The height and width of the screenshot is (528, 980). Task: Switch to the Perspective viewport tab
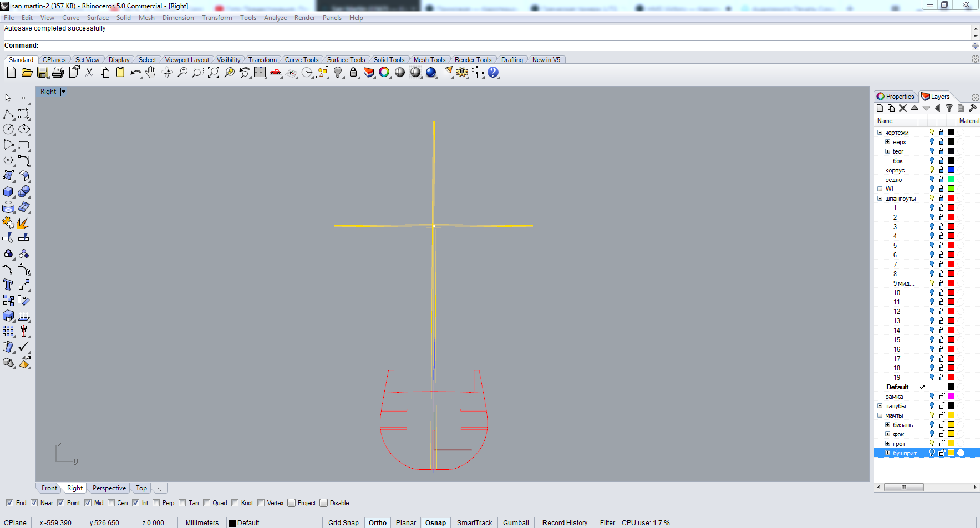109,488
